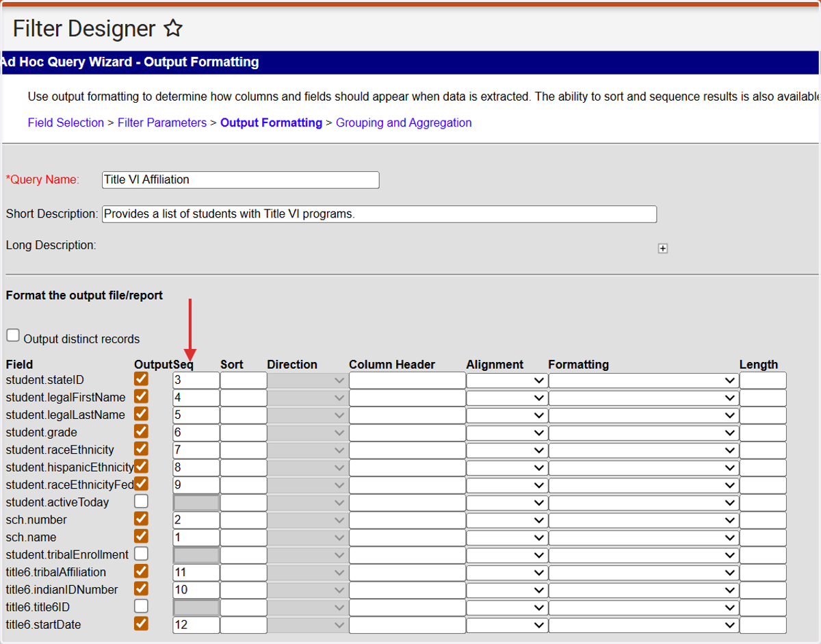Open Formatting dropdown for student.legalLastName
This screenshot has height=644, width=821.
(643, 415)
